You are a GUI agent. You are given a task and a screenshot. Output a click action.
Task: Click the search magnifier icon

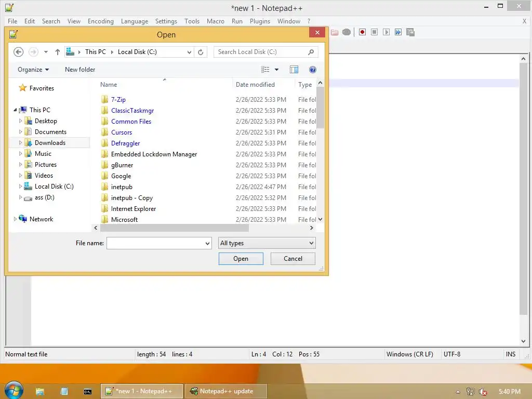pos(311,52)
